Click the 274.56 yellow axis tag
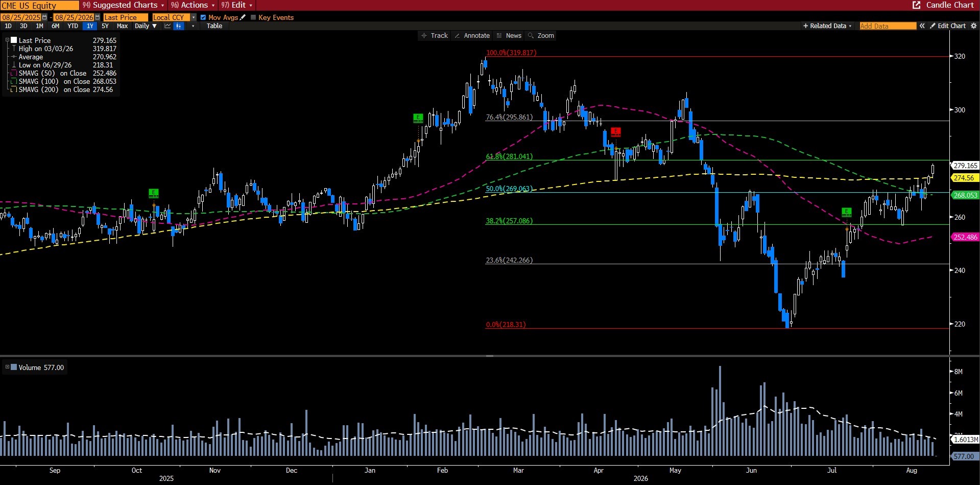The image size is (980, 485). point(965,178)
